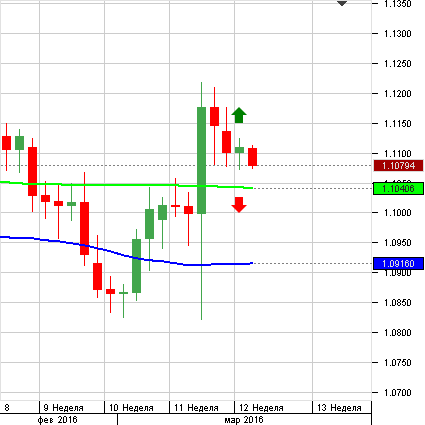The image size is (425, 425).
Task: Click the last red candle in week 12
Action: pyautogui.click(x=252, y=157)
